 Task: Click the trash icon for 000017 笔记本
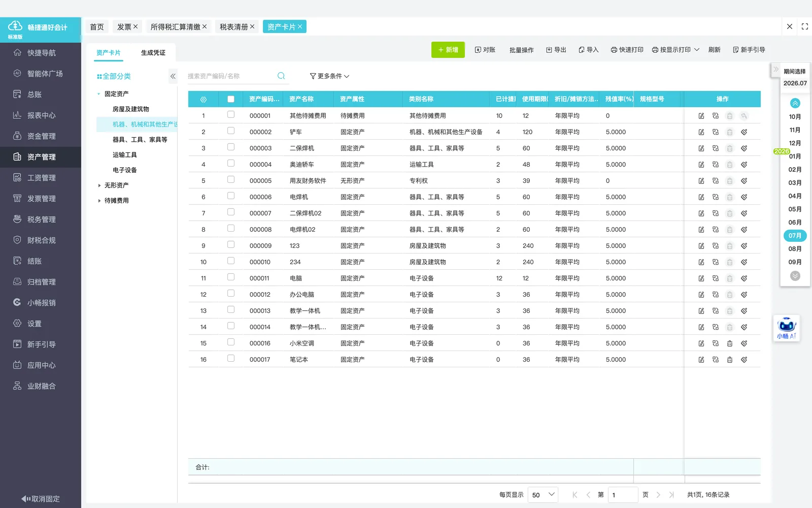tap(730, 360)
